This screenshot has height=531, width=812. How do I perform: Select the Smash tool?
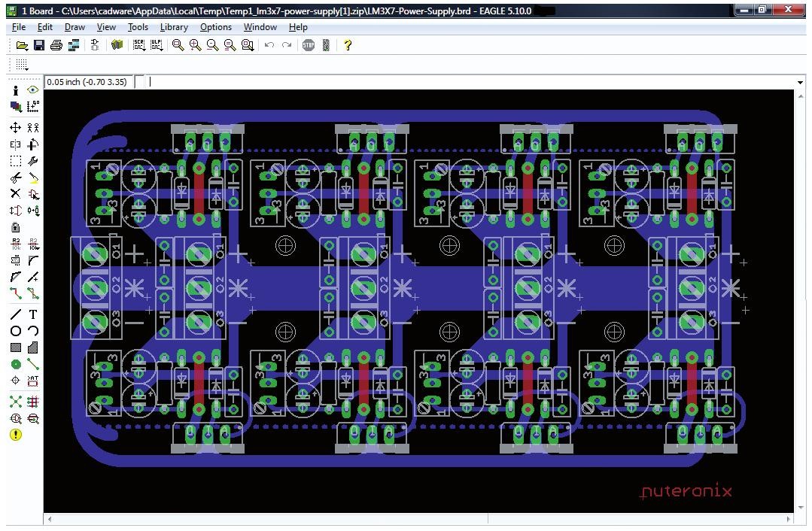coord(16,260)
